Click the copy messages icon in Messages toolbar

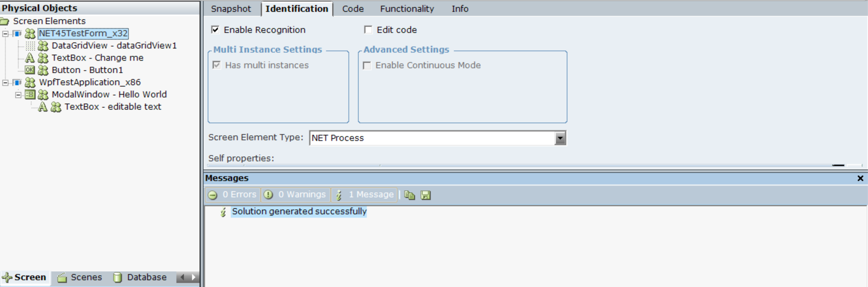click(x=409, y=195)
